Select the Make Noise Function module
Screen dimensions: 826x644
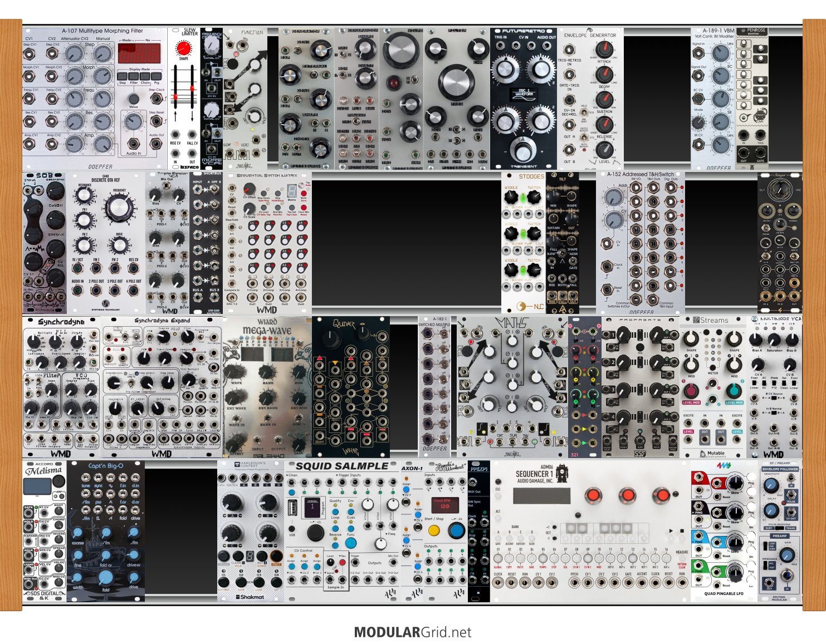pyautogui.click(x=245, y=99)
